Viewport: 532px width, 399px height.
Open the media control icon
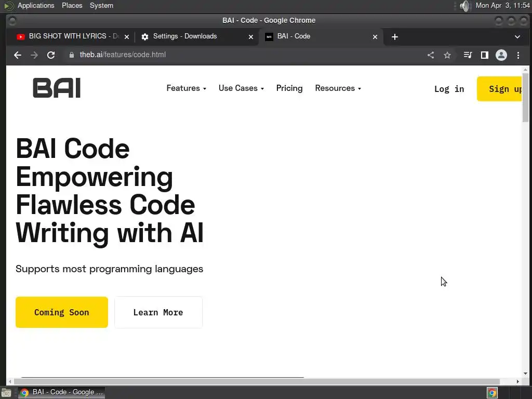(468, 55)
